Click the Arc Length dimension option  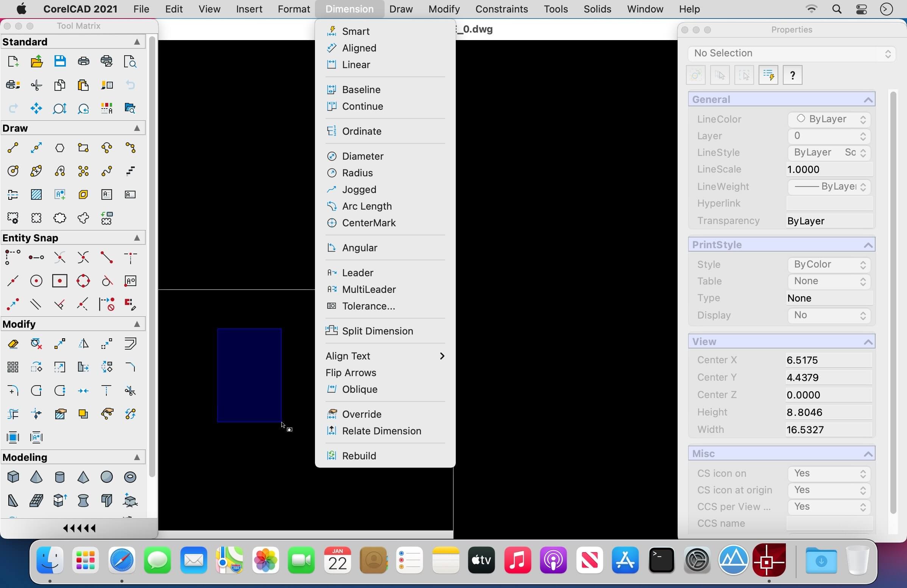click(x=367, y=205)
